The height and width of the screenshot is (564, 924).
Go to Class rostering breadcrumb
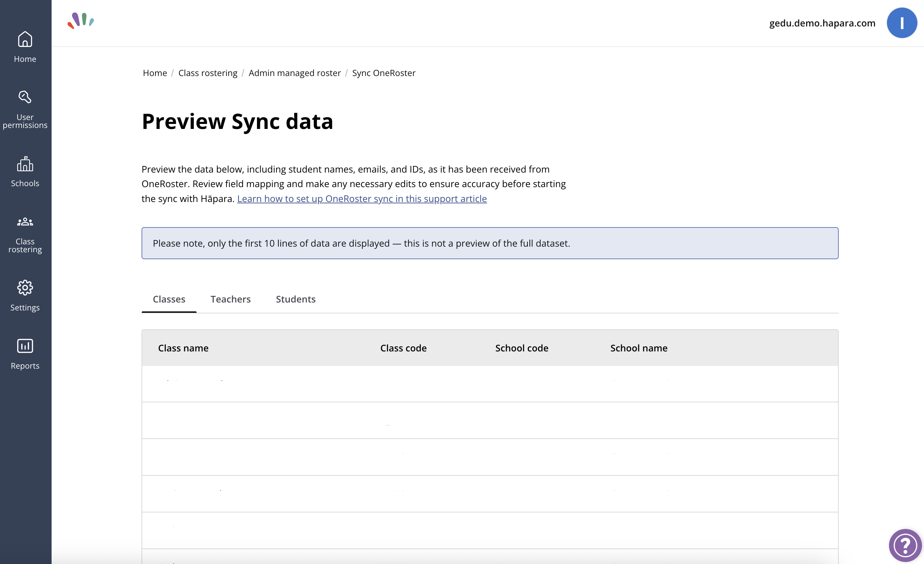point(208,73)
